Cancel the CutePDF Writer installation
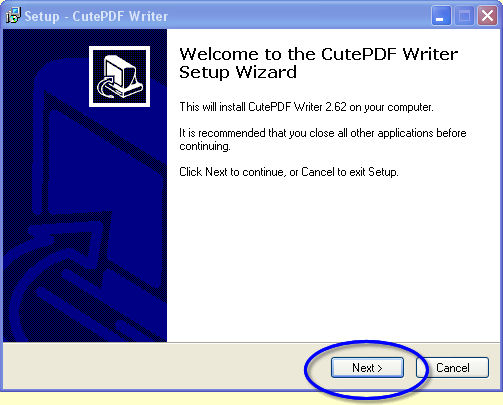 452,368
